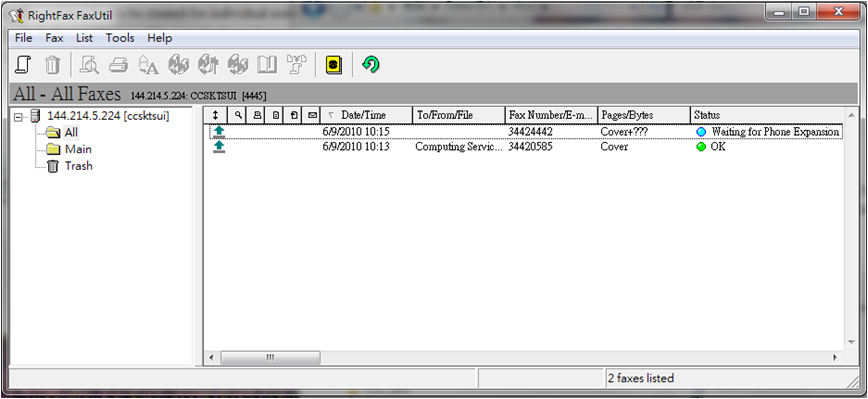Select the fax row to 34424442
This screenshot has height=399, width=868.
pos(525,132)
